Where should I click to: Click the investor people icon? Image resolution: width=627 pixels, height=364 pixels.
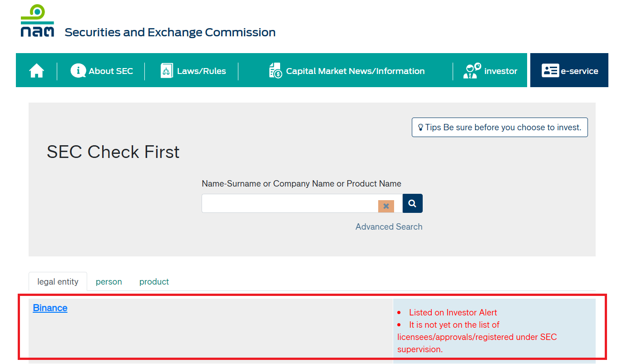pyautogui.click(x=472, y=71)
